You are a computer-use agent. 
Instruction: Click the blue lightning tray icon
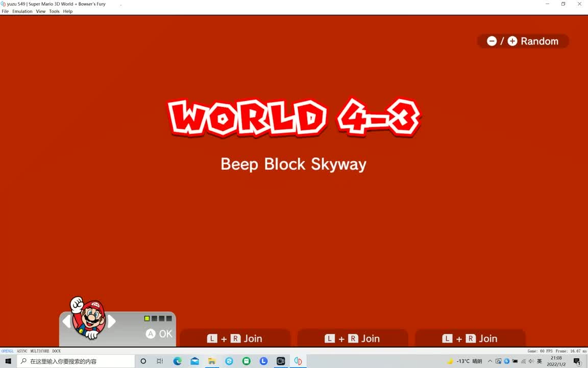[x=507, y=361]
